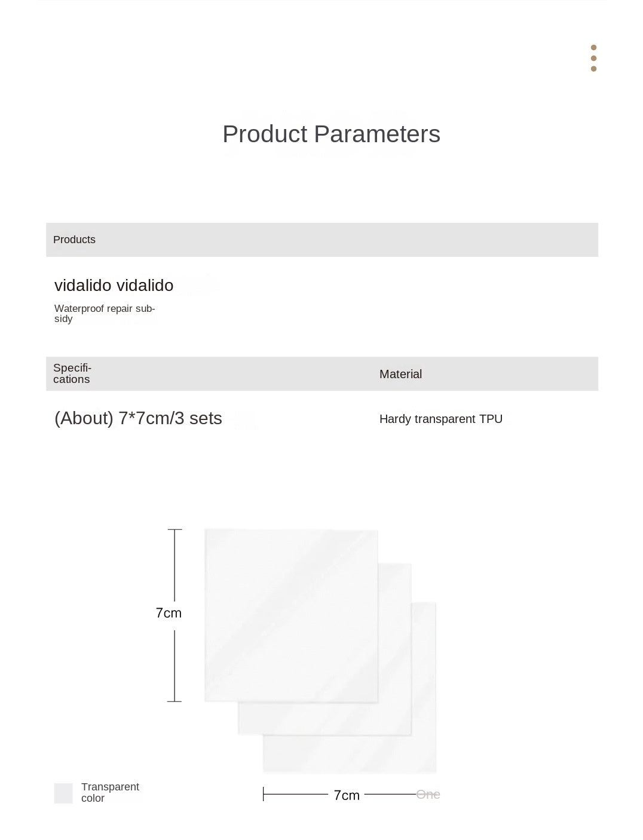
Task: Select the "Products" header row label
Action: click(74, 240)
